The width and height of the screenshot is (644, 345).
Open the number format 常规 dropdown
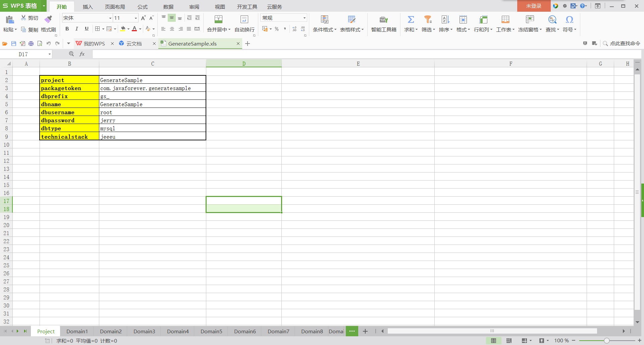click(x=304, y=18)
